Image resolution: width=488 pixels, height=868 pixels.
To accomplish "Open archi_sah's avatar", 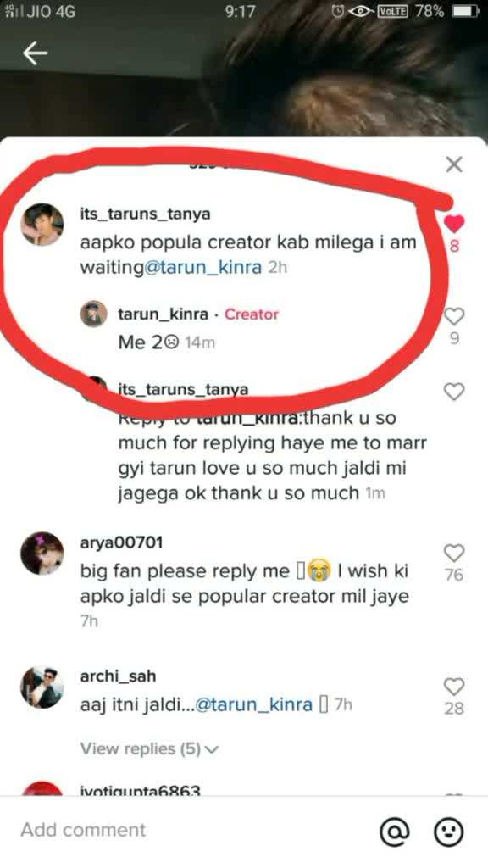I will [42, 687].
